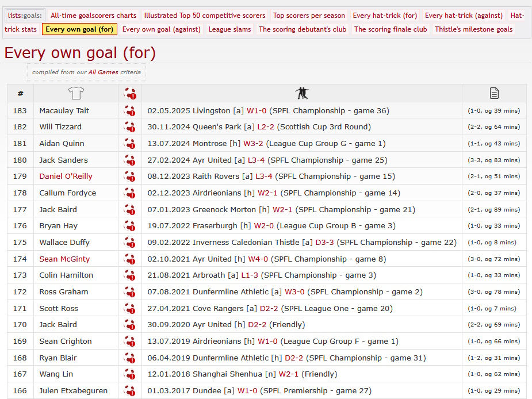The width and height of the screenshot is (532, 399).
Task: Open the W1-0 result against Livingston
Action: pyautogui.click(x=257, y=110)
